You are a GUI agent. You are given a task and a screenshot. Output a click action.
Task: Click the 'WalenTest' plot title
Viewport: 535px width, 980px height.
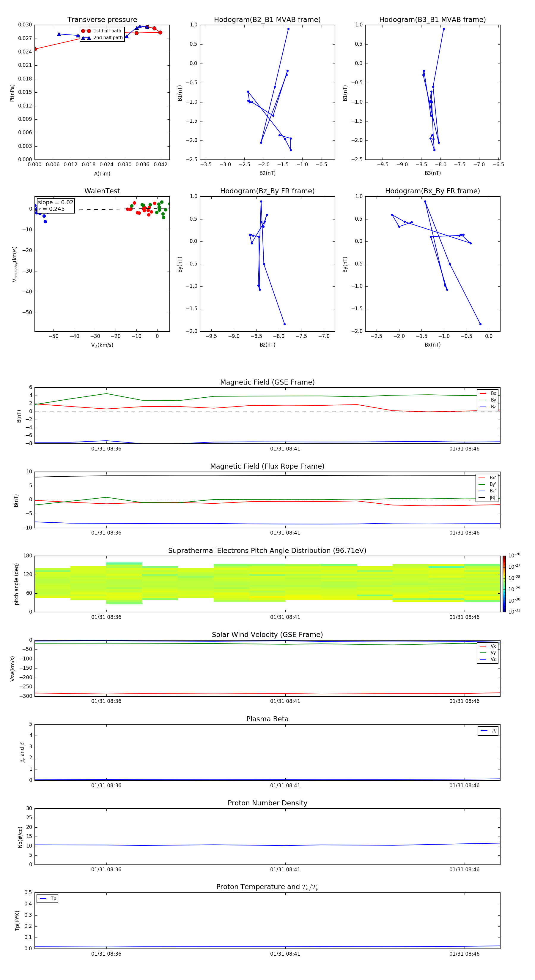click(102, 191)
